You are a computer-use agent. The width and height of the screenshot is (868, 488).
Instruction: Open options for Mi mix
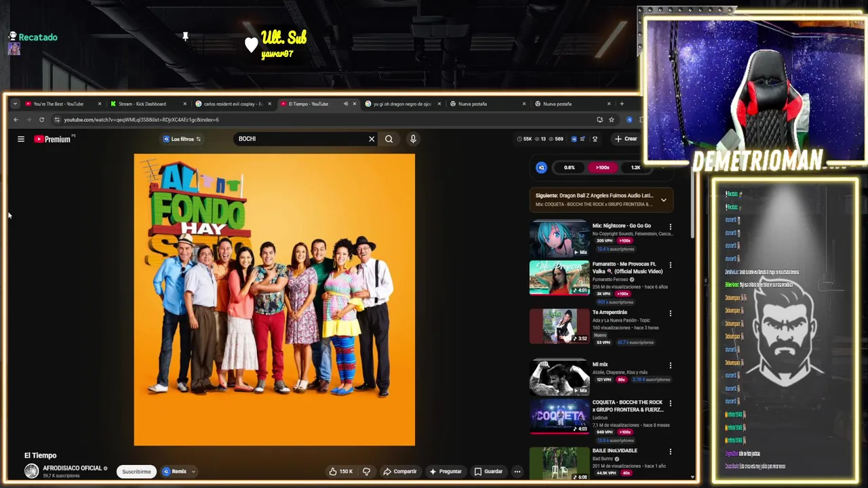tap(671, 365)
